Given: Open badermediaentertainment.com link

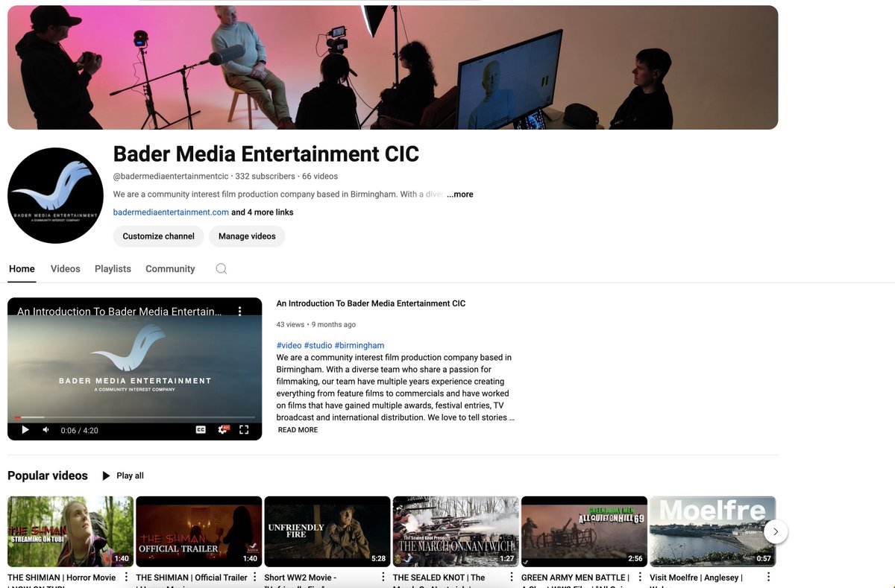Looking at the screenshot, I should 171,212.
